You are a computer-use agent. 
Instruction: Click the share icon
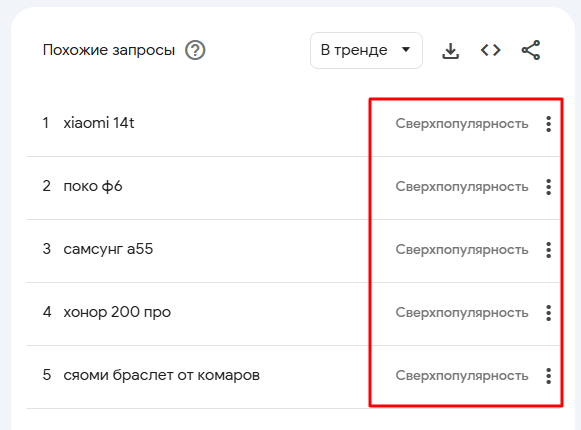click(x=531, y=50)
